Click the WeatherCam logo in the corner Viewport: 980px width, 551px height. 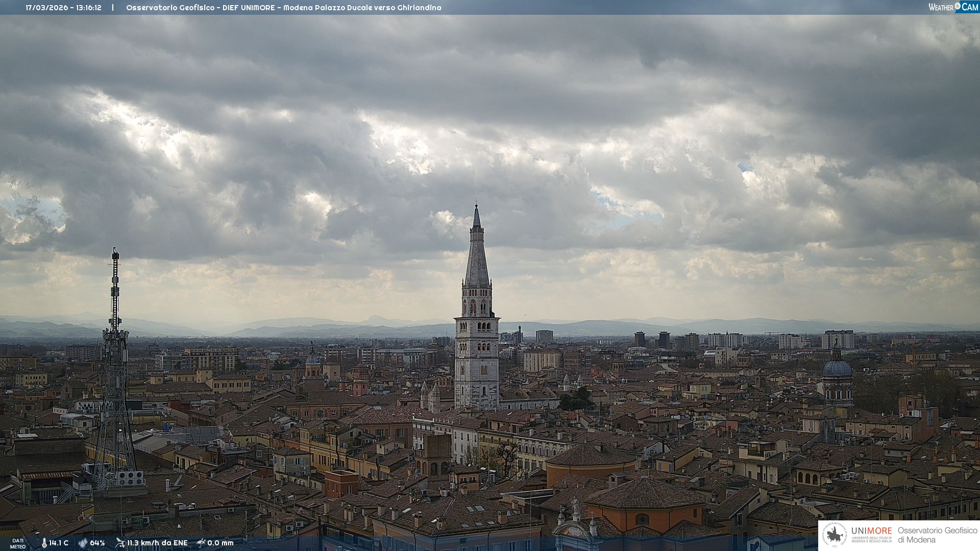(953, 7)
